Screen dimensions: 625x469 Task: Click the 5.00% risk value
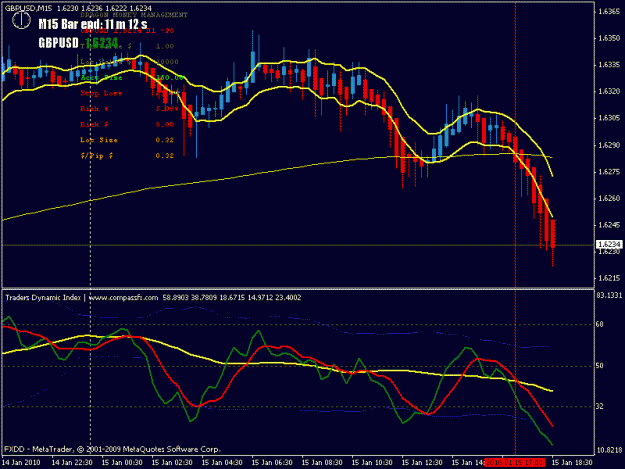pos(167,109)
